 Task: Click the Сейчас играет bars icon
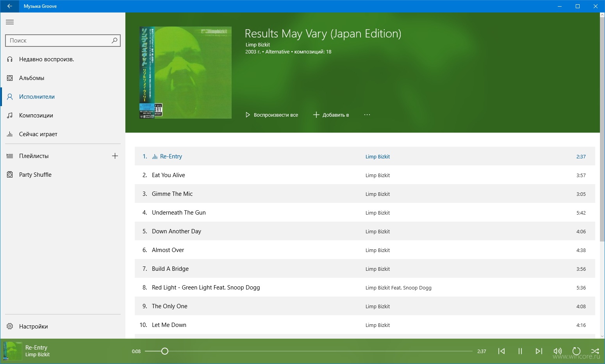click(x=10, y=134)
